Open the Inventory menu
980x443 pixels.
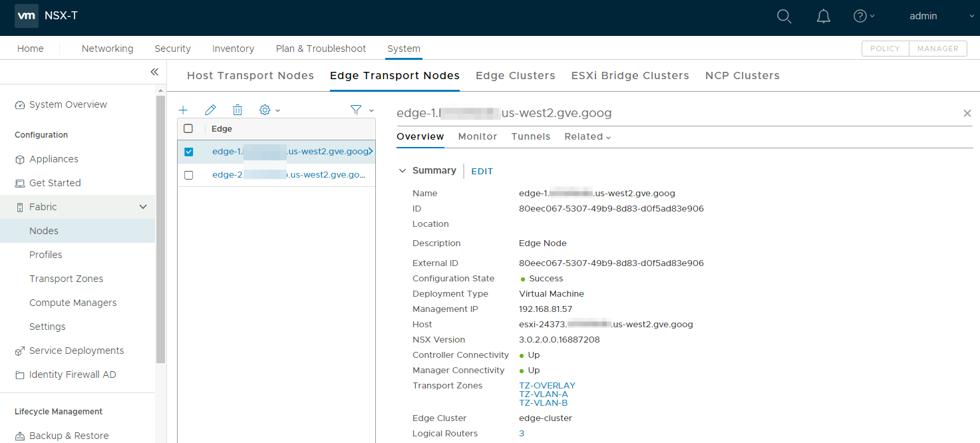[x=234, y=49]
